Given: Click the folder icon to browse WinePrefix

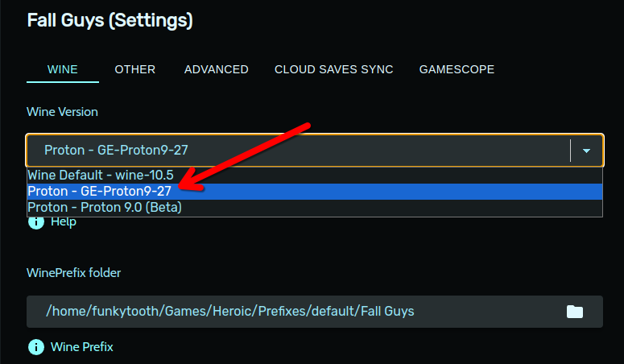Looking at the screenshot, I should 574,312.
